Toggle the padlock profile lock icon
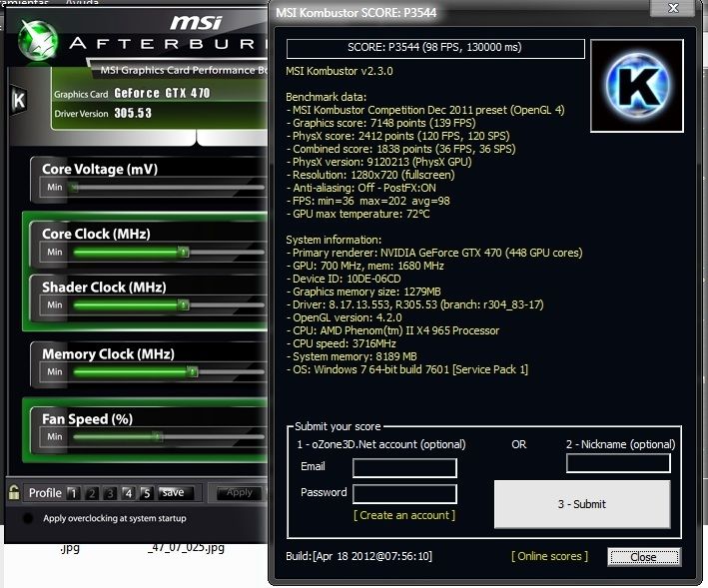Image resolution: width=708 pixels, height=588 pixels. click(14, 492)
